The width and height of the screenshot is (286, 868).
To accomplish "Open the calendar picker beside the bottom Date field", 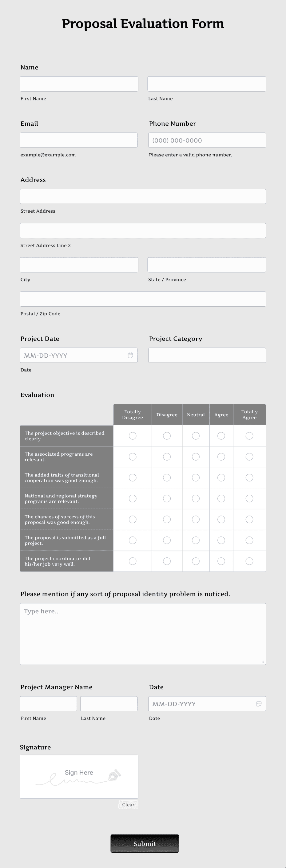I will click(x=259, y=704).
